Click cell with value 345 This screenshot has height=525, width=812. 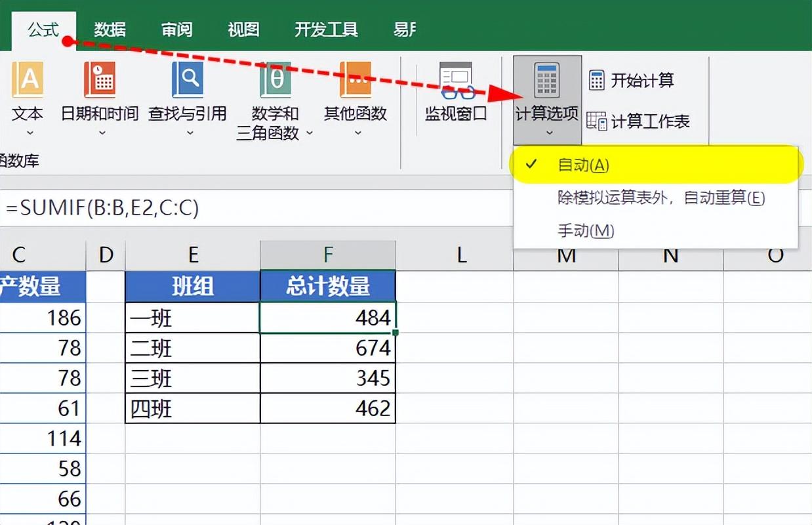point(328,378)
